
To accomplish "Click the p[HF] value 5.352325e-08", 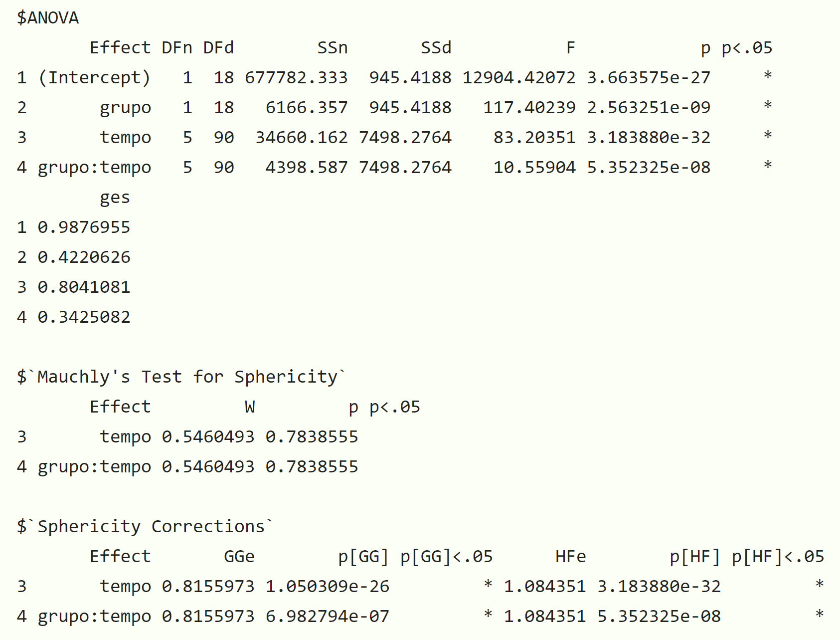I will pos(659,617).
